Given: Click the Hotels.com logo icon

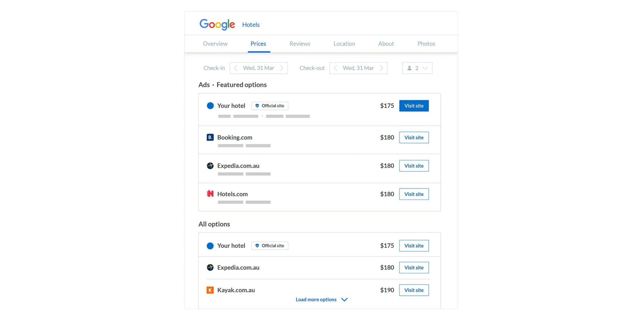Looking at the screenshot, I should [x=210, y=194].
